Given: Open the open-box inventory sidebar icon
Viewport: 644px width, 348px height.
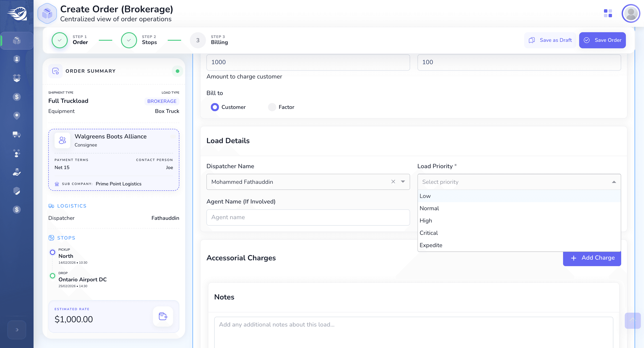Looking at the screenshot, I should click(x=17, y=78).
